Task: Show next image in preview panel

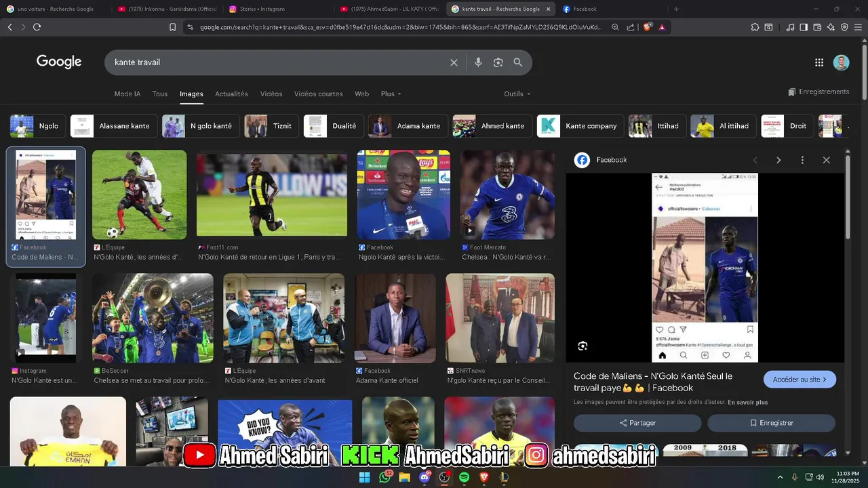Action: (778, 160)
